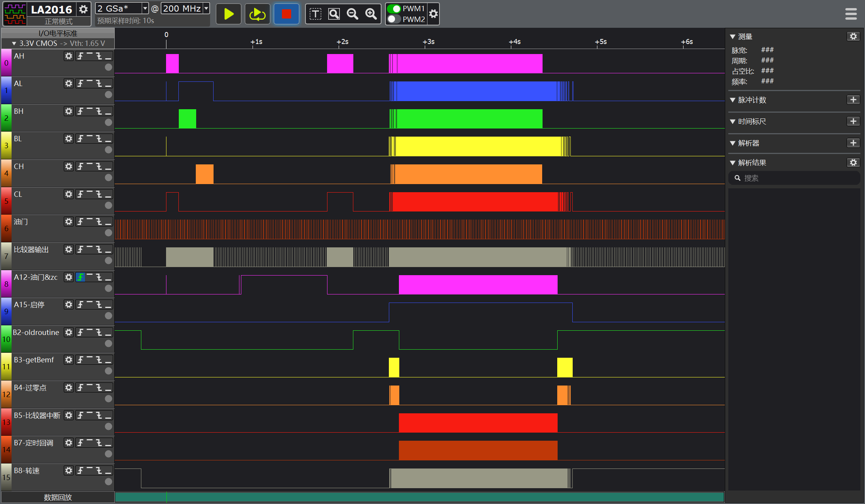Click the data playback progress bar

419,497
